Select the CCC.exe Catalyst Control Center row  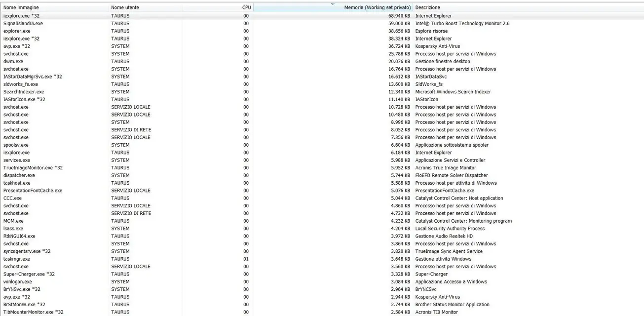(12, 198)
